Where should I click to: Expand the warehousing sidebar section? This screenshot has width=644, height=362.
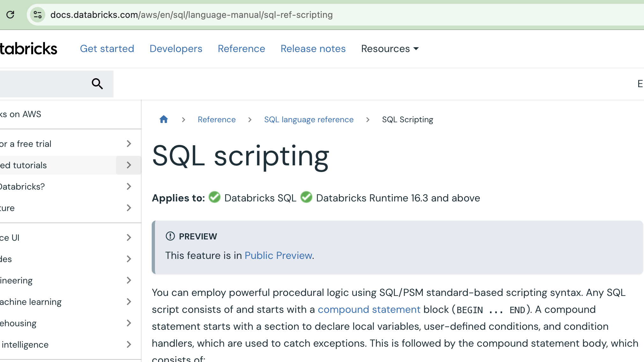pos(129,323)
